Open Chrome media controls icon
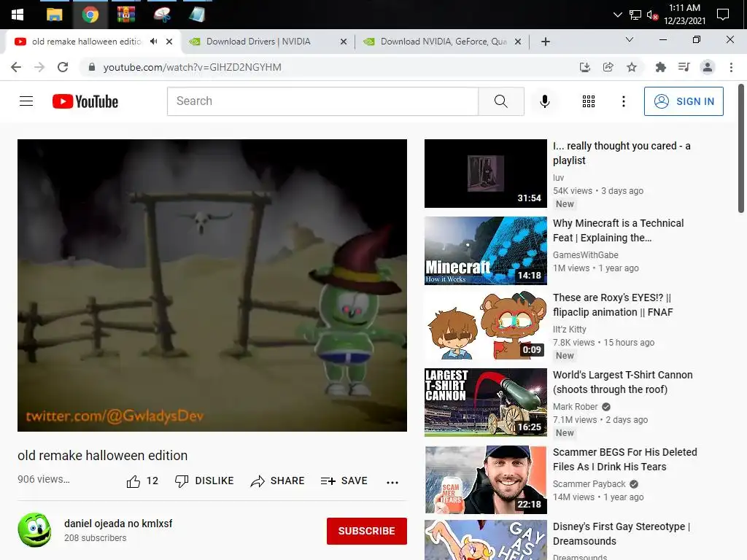 [x=684, y=67]
